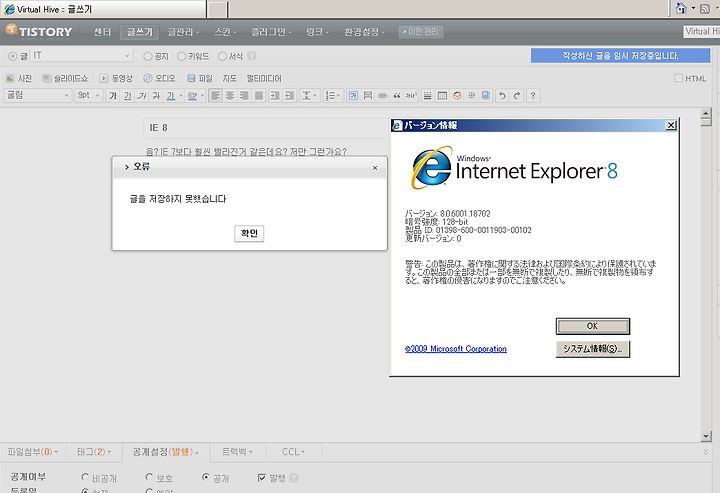The width and height of the screenshot is (720, 493).
Task: Open the 센터 menu
Action: (102, 32)
